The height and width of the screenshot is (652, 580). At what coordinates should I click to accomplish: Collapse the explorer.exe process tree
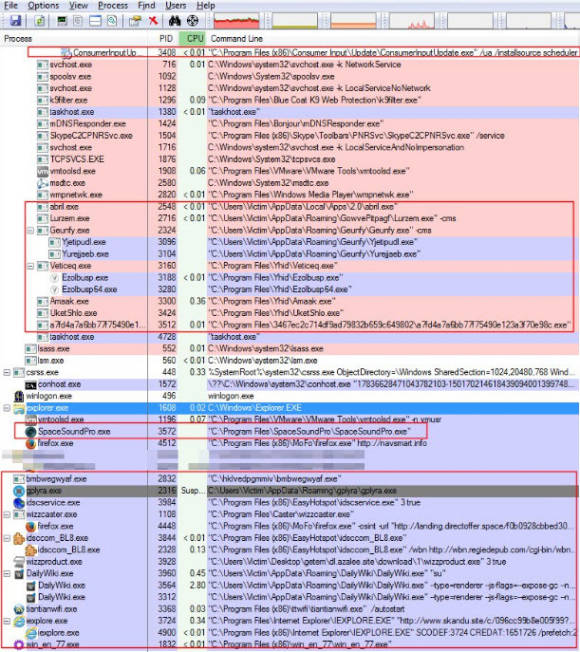click(7, 408)
